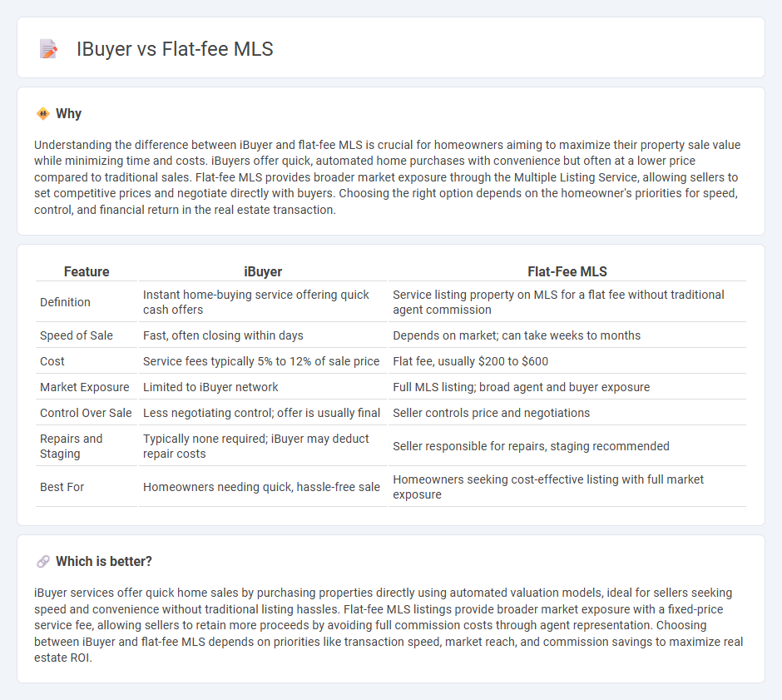
Task: Click the paragraph starting 'iBuyer services offer quick'
Action: 389,626
